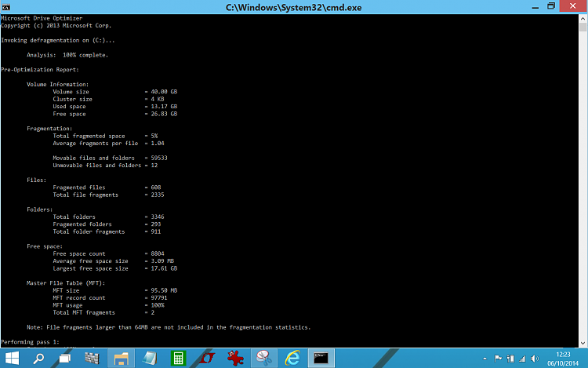Click 'Average fragments per file' row
The image size is (588, 368).
click(x=109, y=144)
